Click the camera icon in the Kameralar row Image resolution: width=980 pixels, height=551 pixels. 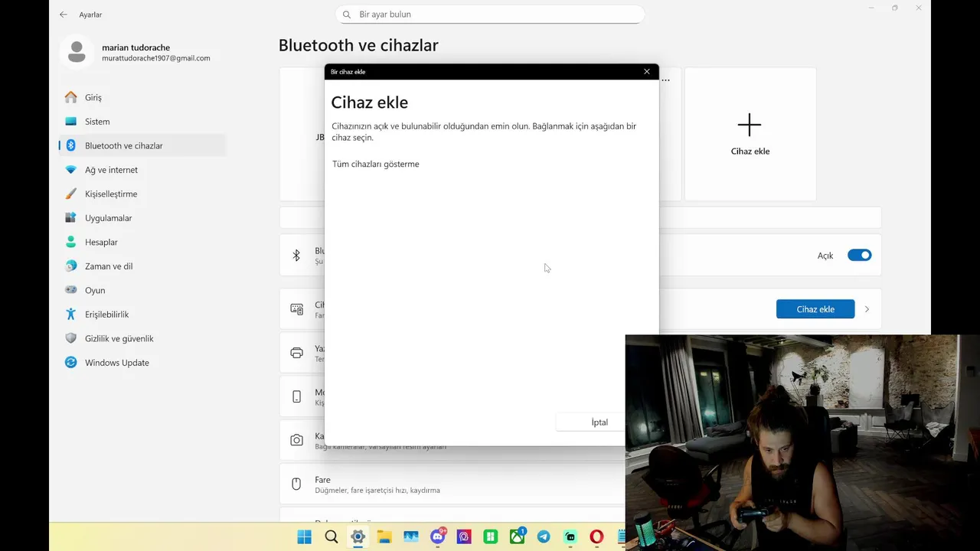pyautogui.click(x=296, y=440)
